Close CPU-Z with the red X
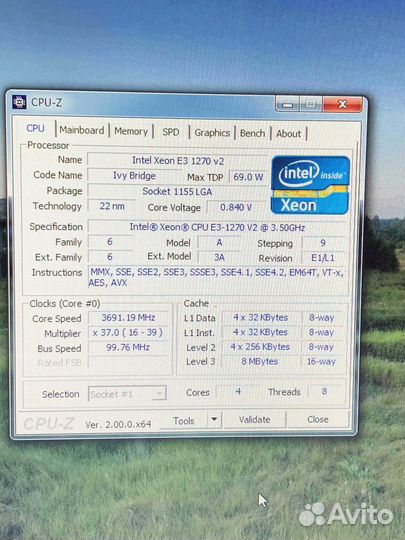Image resolution: width=405 pixels, height=540 pixels. coord(342,104)
